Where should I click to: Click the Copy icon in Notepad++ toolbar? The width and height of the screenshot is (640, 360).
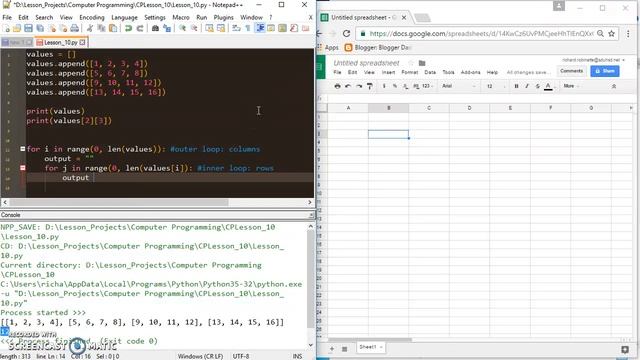[x=101, y=28]
